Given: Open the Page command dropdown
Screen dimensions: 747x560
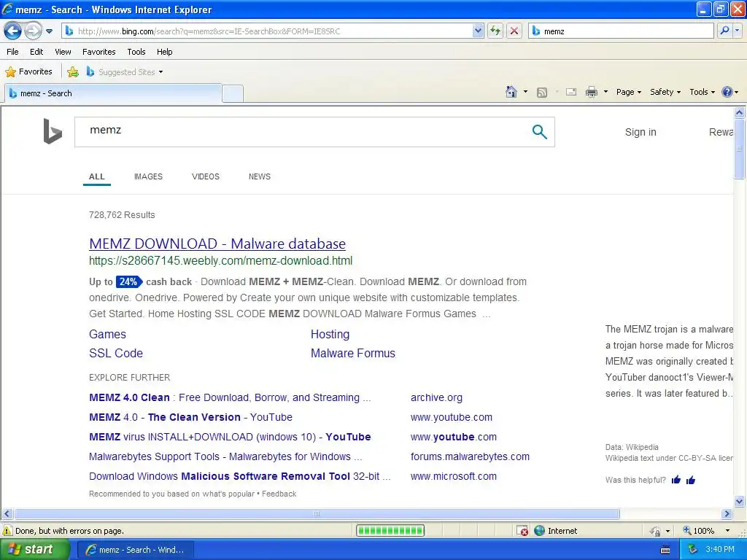Looking at the screenshot, I should point(628,92).
